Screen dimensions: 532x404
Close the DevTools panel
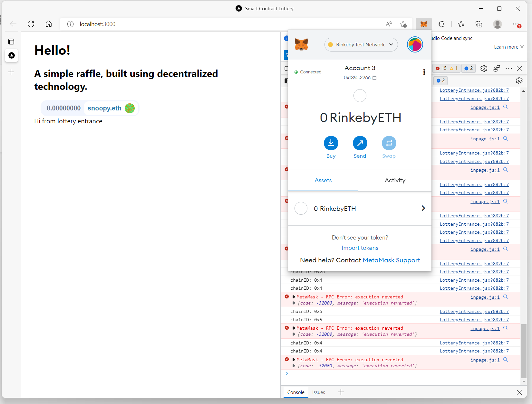pyautogui.click(x=519, y=68)
